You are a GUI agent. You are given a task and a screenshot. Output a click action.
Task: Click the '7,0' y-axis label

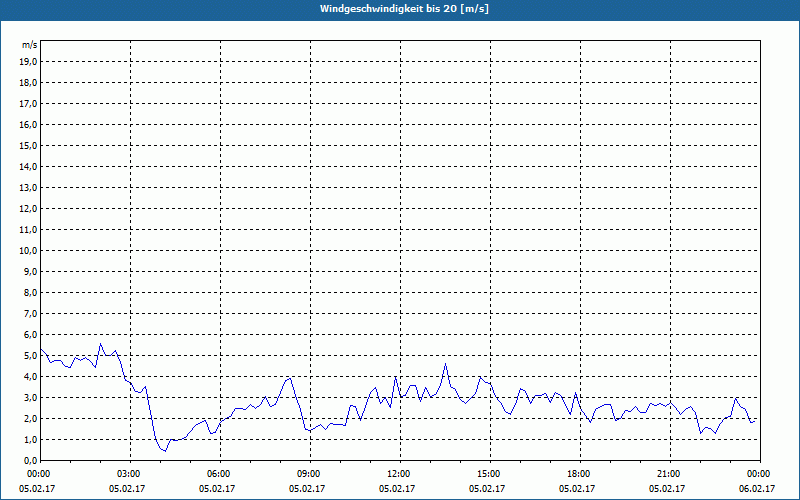30,314
